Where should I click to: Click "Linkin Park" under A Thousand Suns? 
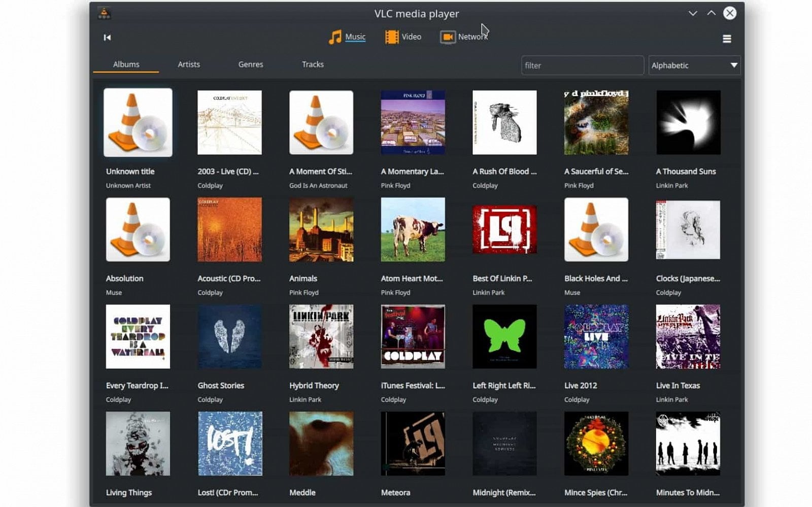click(x=672, y=186)
